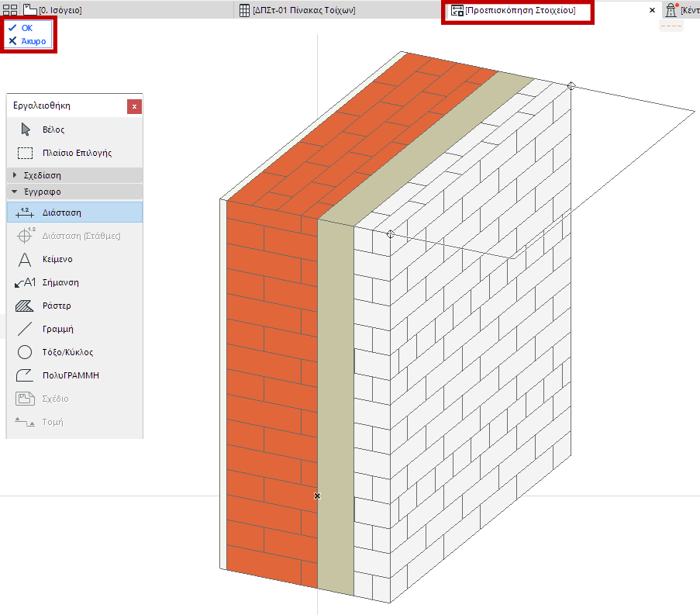700x615 pixels.
Task: Click the disabled Σχέδιο drawing tool
Action: tap(74, 399)
